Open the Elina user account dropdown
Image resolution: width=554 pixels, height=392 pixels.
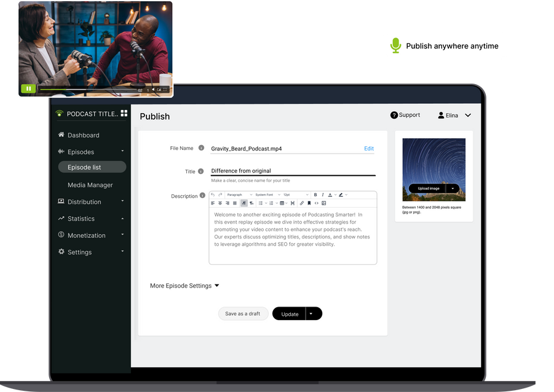[x=454, y=116]
